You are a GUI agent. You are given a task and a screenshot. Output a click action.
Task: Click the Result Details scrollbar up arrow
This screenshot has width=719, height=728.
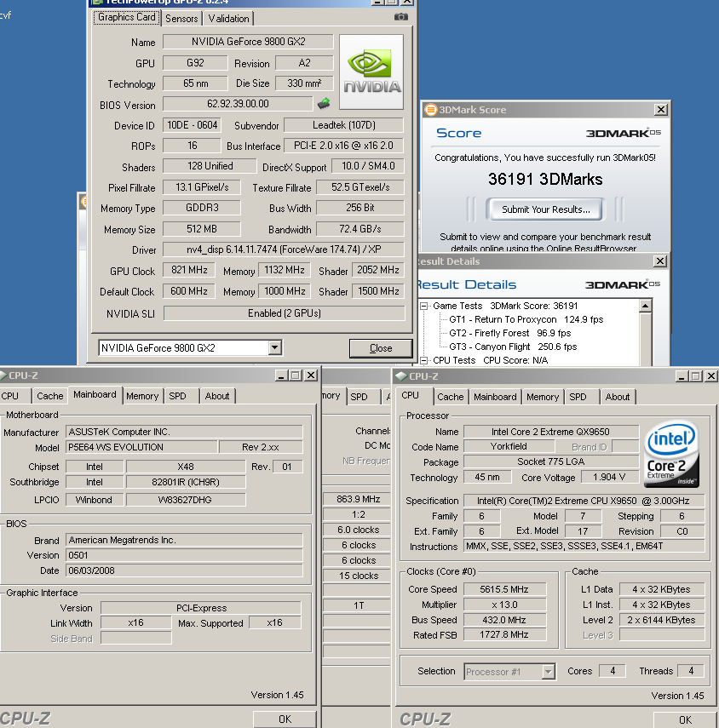click(x=645, y=306)
